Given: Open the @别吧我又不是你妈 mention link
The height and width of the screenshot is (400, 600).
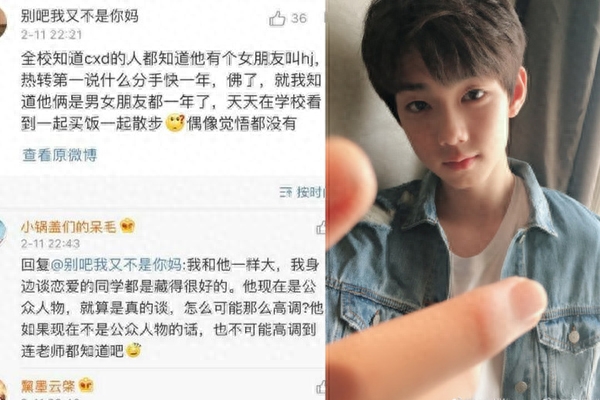Looking at the screenshot, I should click(116, 265).
